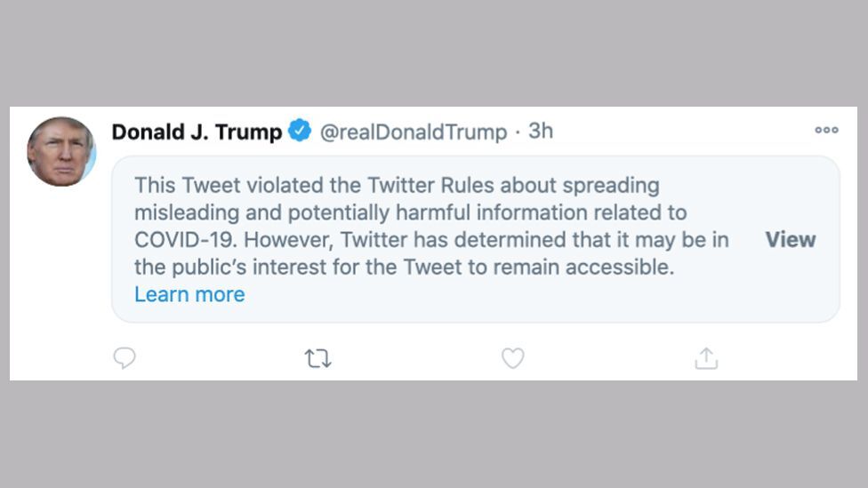The image size is (868, 488).
Task: Retweet using the retweet arrows icon
Action: pos(317,358)
